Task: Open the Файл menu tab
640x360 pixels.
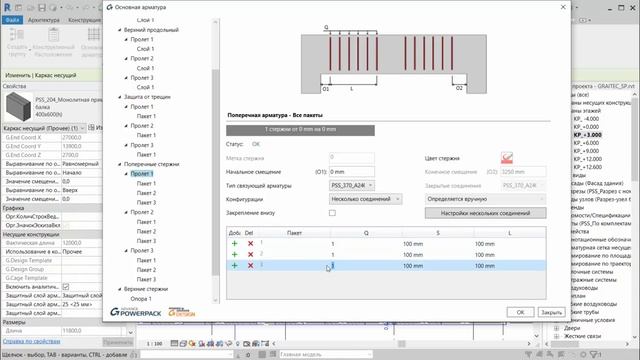Action: [x=12, y=20]
